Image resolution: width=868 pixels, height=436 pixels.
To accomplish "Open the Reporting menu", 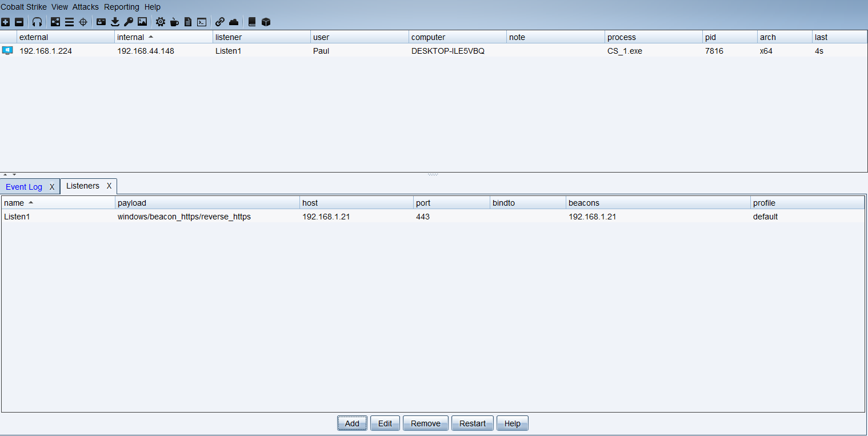I will pyautogui.click(x=122, y=7).
